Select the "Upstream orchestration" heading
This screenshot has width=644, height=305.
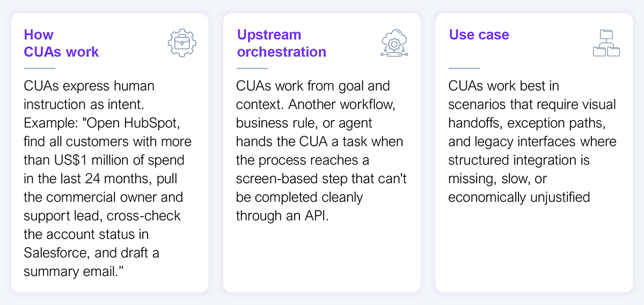click(x=281, y=43)
